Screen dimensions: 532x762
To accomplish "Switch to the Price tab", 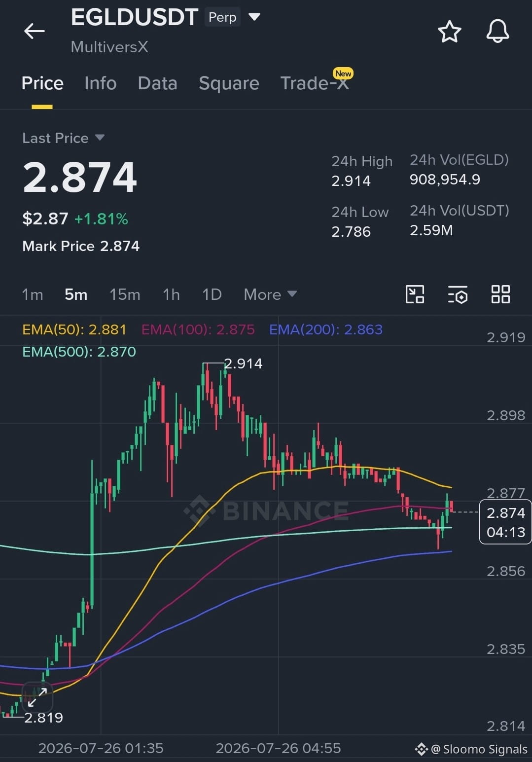I will click(42, 83).
